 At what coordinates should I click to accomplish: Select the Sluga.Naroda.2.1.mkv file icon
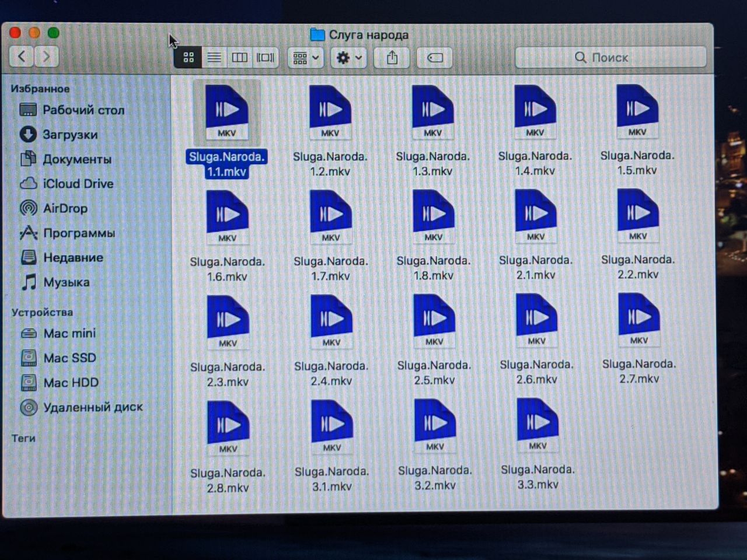(535, 216)
